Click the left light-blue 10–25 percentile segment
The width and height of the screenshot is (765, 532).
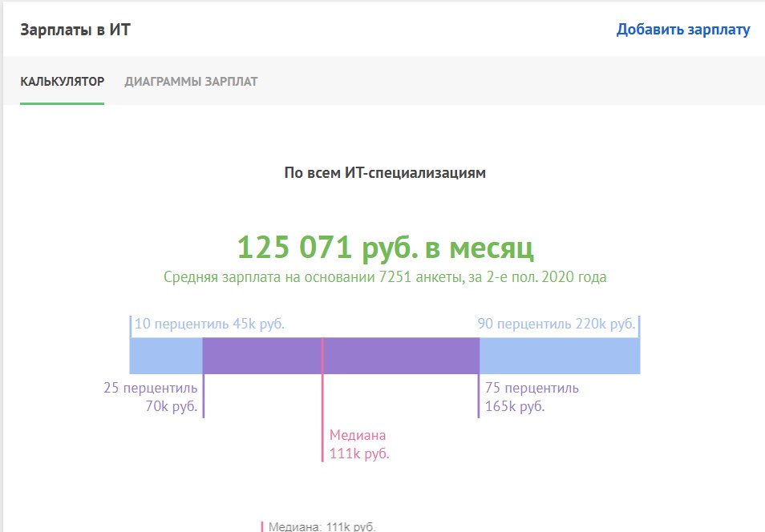[166, 356]
